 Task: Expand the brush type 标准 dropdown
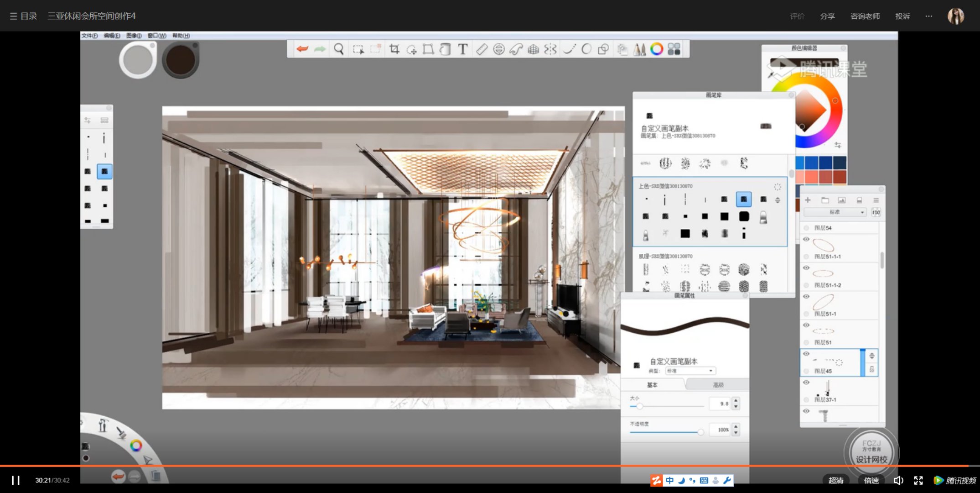(x=690, y=371)
